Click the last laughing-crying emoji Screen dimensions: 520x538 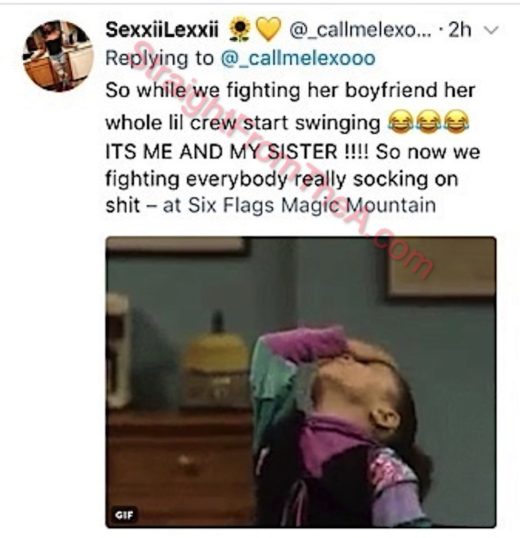tap(457, 123)
